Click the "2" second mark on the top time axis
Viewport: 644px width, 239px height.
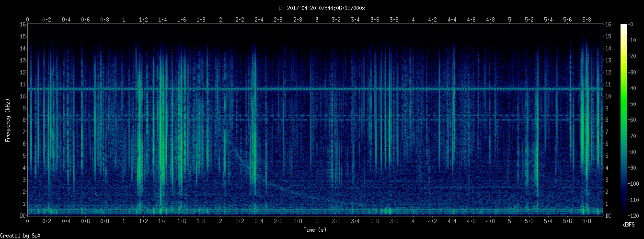[220, 20]
